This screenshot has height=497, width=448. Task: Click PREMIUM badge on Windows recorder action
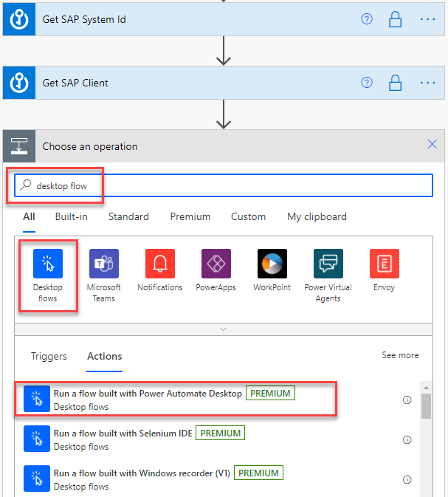pyautogui.click(x=258, y=473)
